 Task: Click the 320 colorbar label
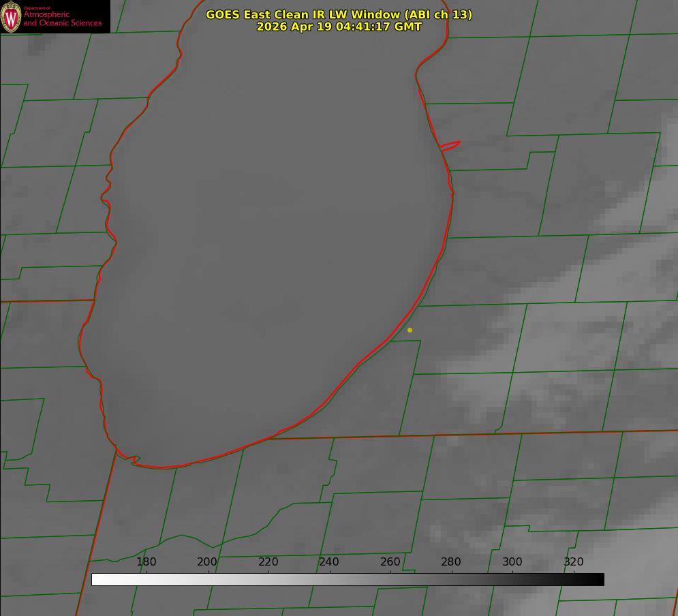coord(574,561)
